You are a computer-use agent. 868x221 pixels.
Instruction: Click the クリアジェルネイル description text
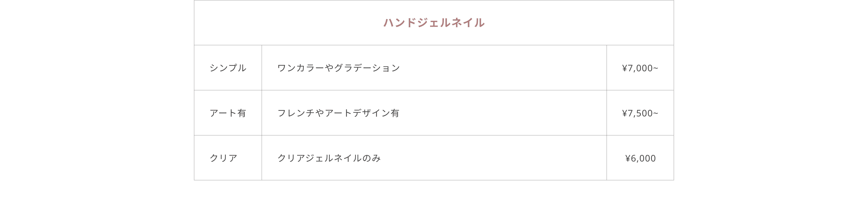tap(319, 158)
